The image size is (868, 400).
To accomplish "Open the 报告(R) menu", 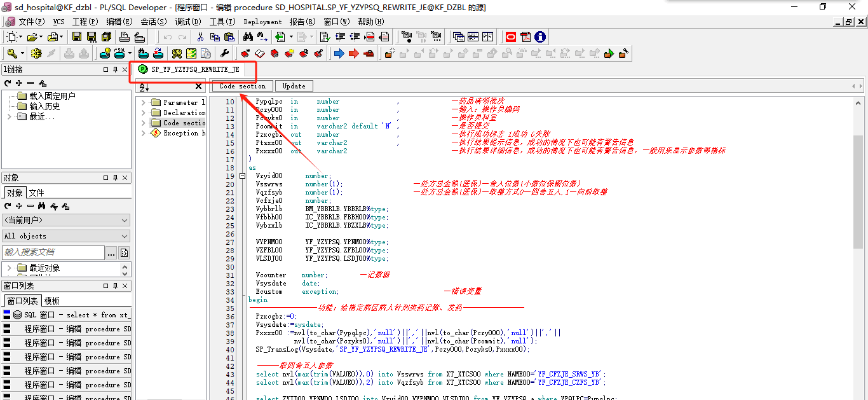I will click(302, 22).
